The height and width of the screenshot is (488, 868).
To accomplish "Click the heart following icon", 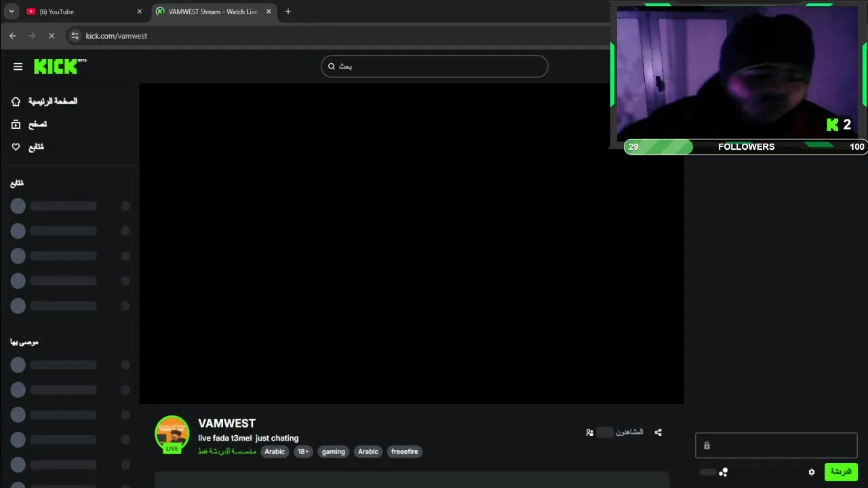I will point(16,147).
